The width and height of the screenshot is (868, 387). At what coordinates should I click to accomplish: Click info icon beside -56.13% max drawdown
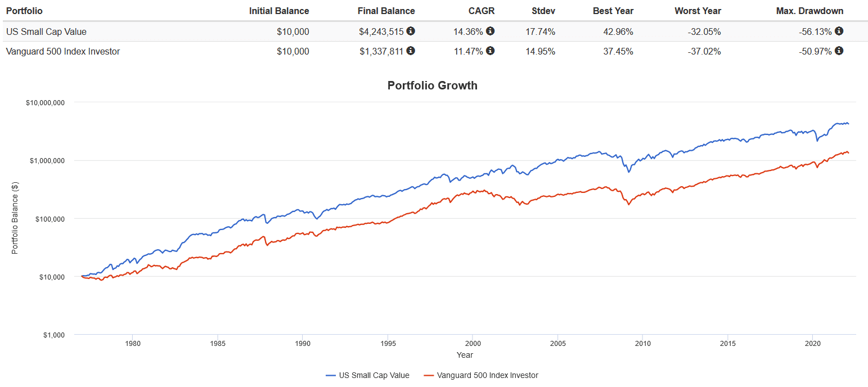pos(839,31)
